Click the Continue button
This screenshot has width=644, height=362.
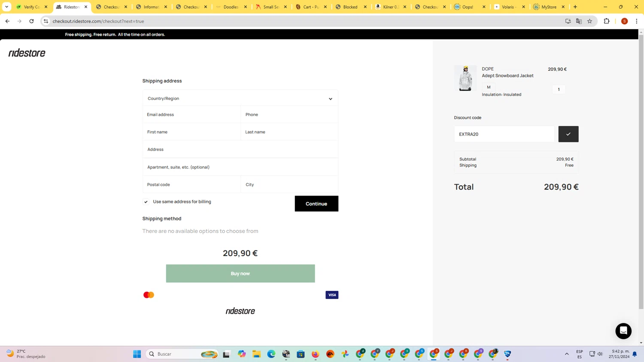(x=316, y=204)
